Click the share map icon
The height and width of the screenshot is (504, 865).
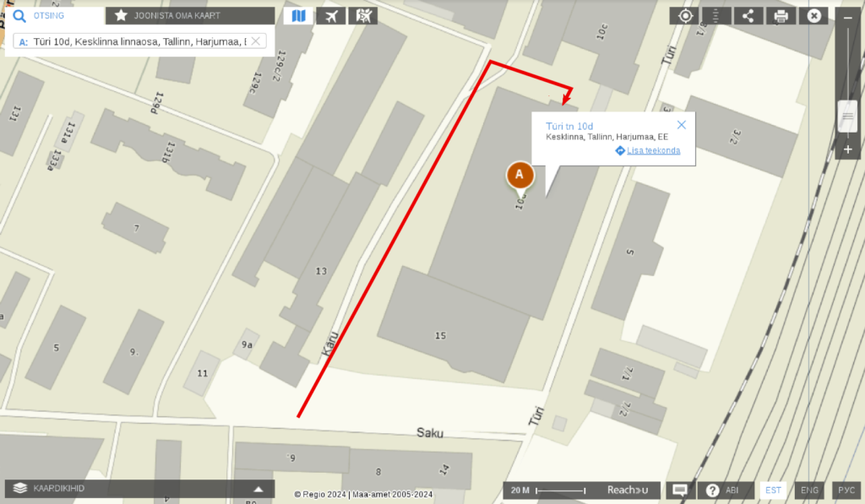coord(748,16)
